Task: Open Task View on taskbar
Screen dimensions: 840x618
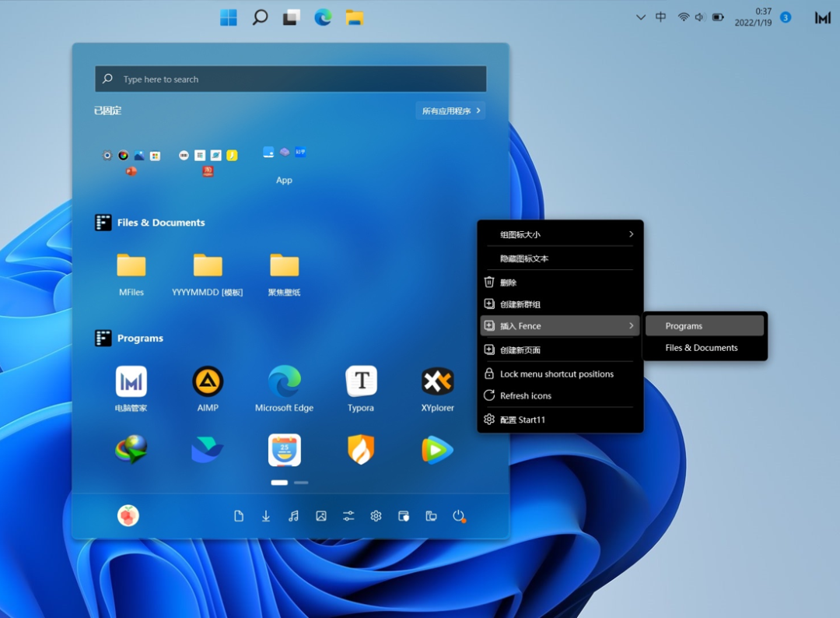Action: (292, 18)
